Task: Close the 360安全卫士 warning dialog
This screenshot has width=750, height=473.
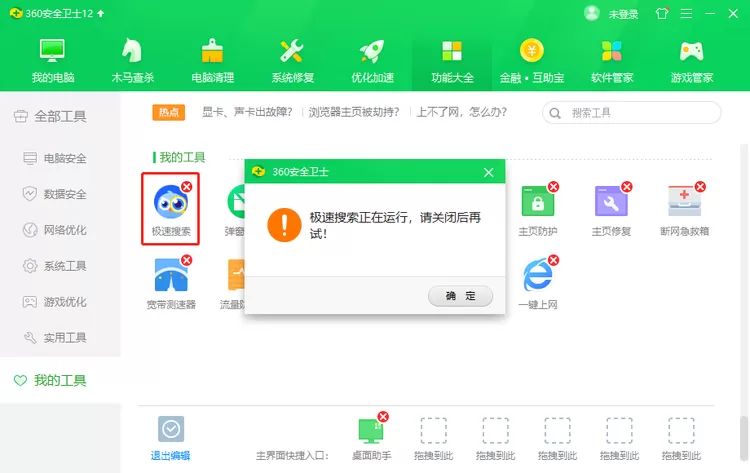Action: click(x=488, y=172)
